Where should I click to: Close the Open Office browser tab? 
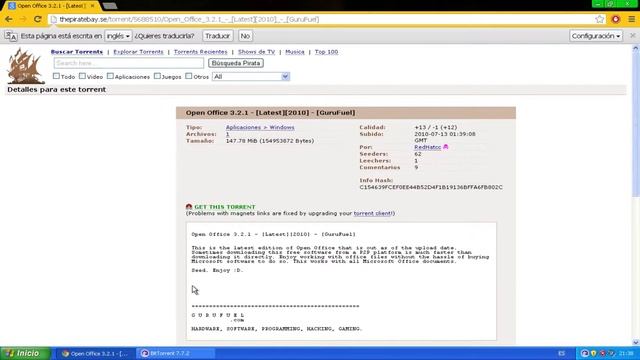(x=93, y=6)
